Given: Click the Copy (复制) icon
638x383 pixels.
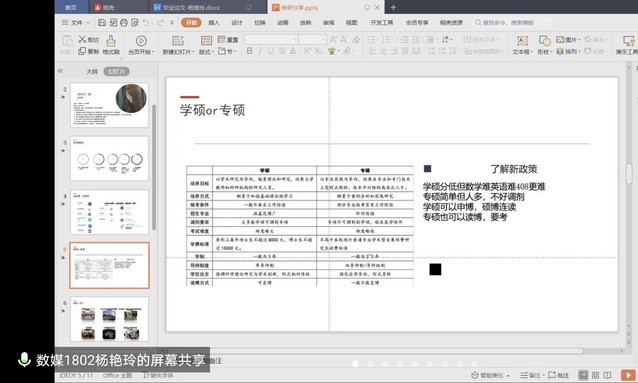Looking at the screenshot, I should click(x=82, y=51).
